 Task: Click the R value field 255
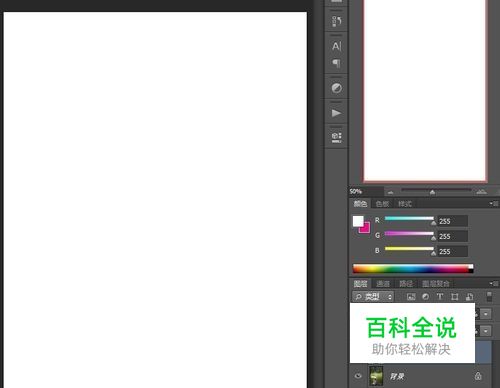(x=452, y=221)
